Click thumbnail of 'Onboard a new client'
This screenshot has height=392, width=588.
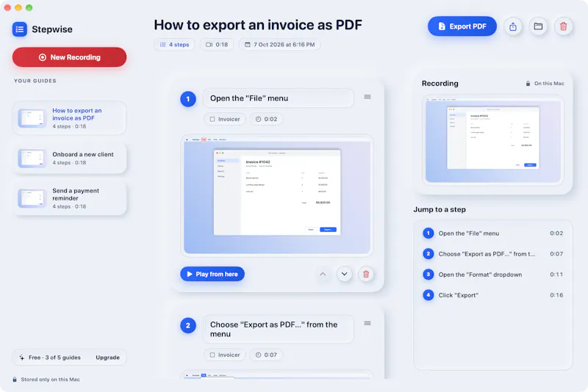(x=32, y=158)
